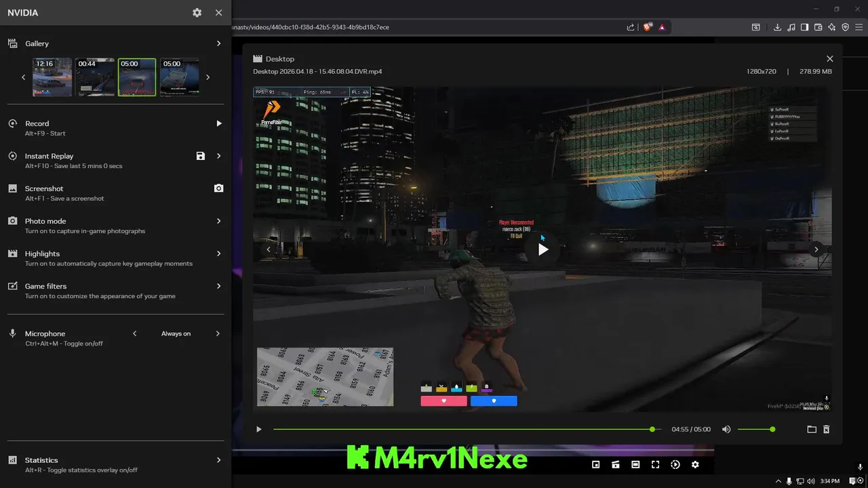868x488 pixels.
Task: Open browser downloads icon
Action: pos(778,27)
